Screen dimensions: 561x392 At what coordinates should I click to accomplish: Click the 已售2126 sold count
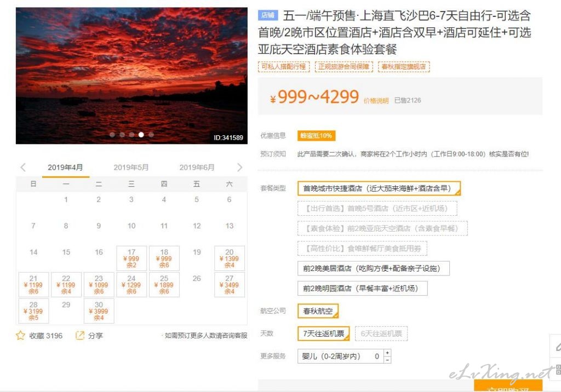pos(408,101)
